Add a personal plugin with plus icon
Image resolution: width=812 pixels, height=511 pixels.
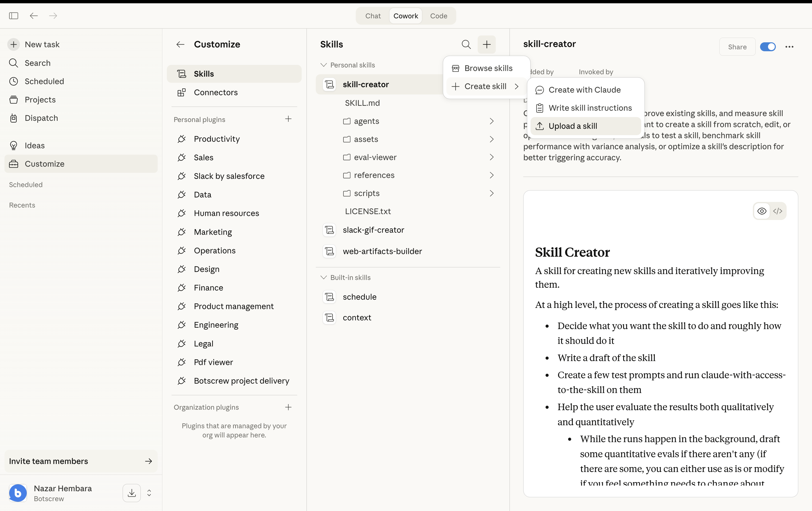(x=288, y=119)
